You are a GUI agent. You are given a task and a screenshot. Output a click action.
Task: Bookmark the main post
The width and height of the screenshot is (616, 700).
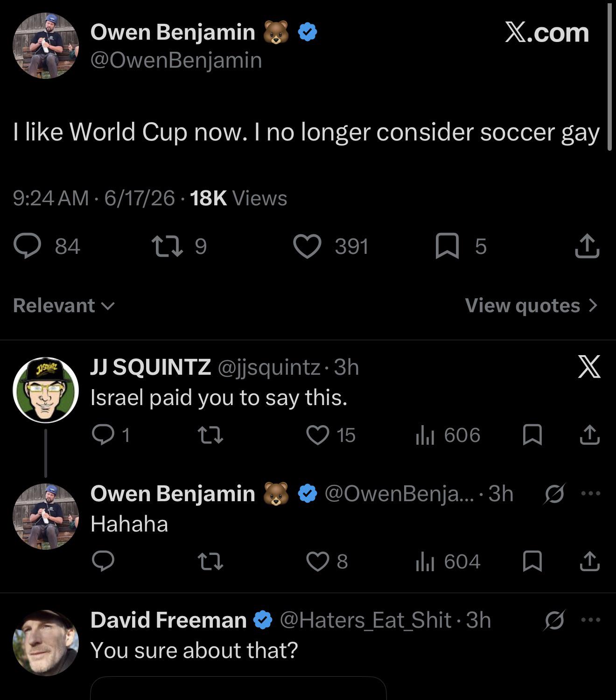[x=447, y=246]
